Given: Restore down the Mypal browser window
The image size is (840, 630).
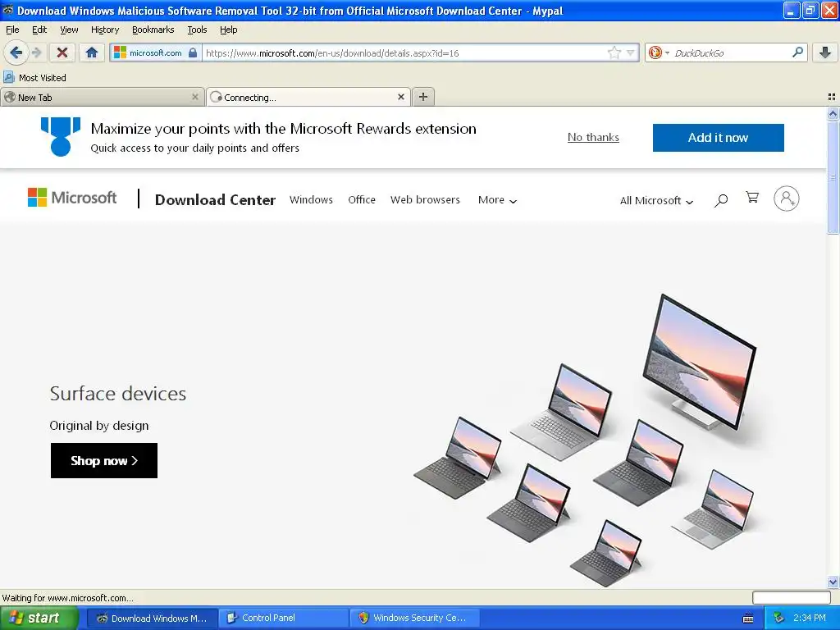Looking at the screenshot, I should click(810, 10).
